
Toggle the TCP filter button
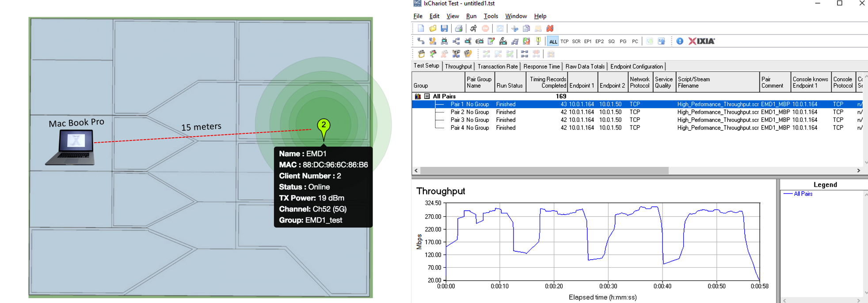click(564, 41)
